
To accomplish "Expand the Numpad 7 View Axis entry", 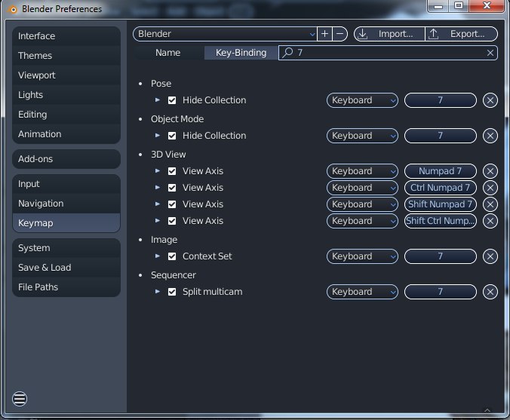I will pyautogui.click(x=158, y=170).
